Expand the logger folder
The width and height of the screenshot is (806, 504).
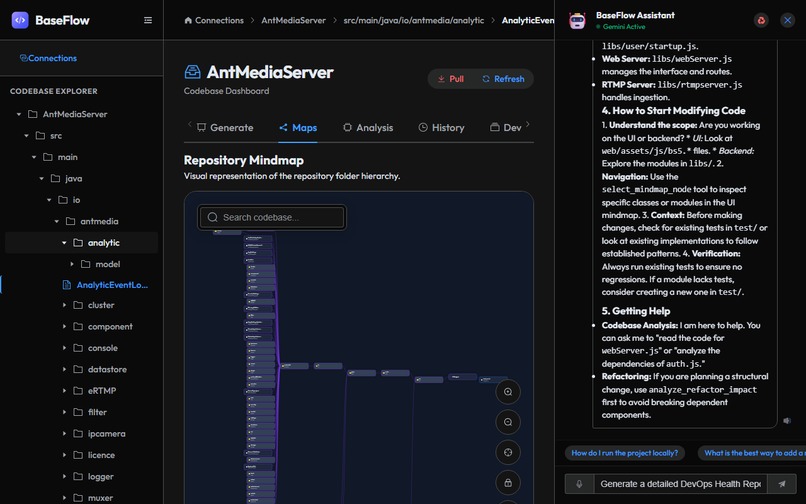[x=64, y=477]
